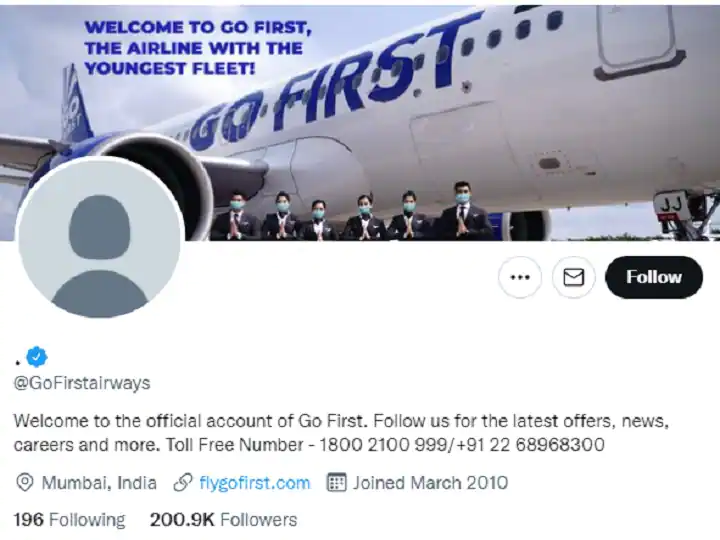The height and width of the screenshot is (540, 720).
Task: Open the three-dot more options menu
Action: pos(519,277)
